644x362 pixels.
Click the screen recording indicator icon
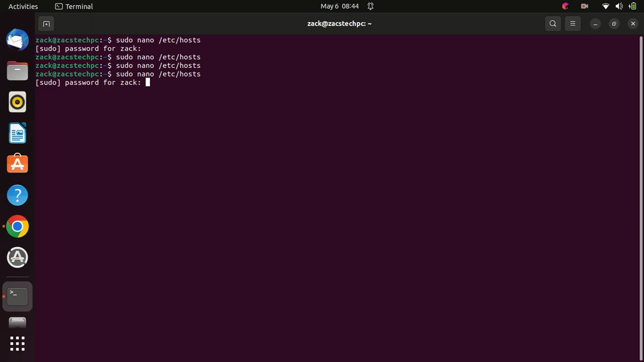[585, 7]
